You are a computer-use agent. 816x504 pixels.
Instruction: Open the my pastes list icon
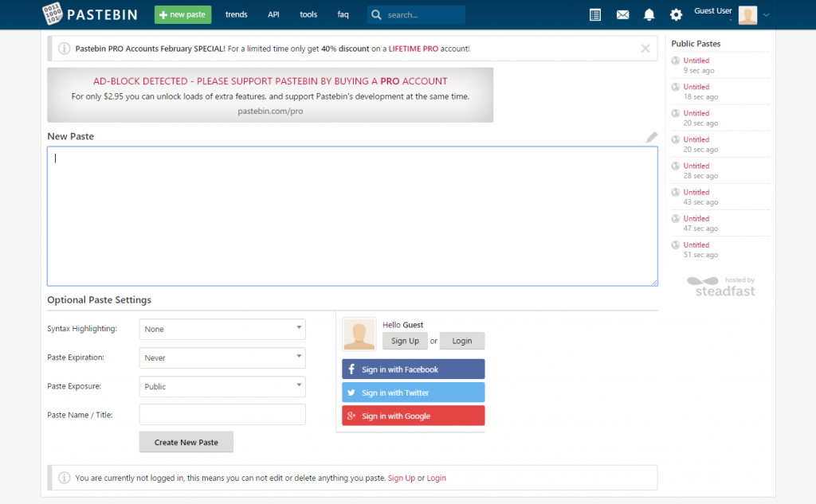pyautogui.click(x=594, y=14)
